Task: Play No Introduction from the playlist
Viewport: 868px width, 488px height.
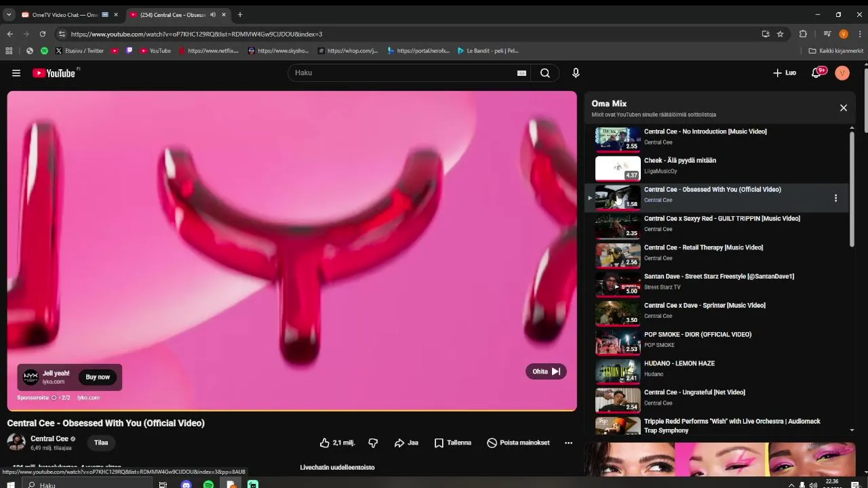Action: point(717,140)
